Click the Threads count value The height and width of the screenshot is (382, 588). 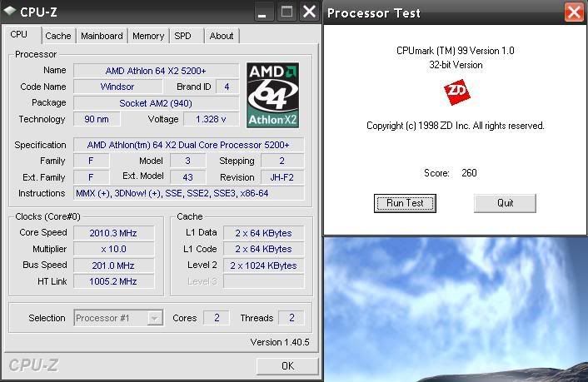(292, 318)
